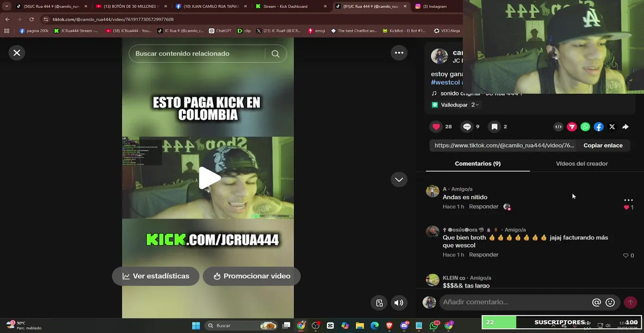Reply to the 'facturando más que wescol' comment
This screenshot has width=644, height=333.
483,255
